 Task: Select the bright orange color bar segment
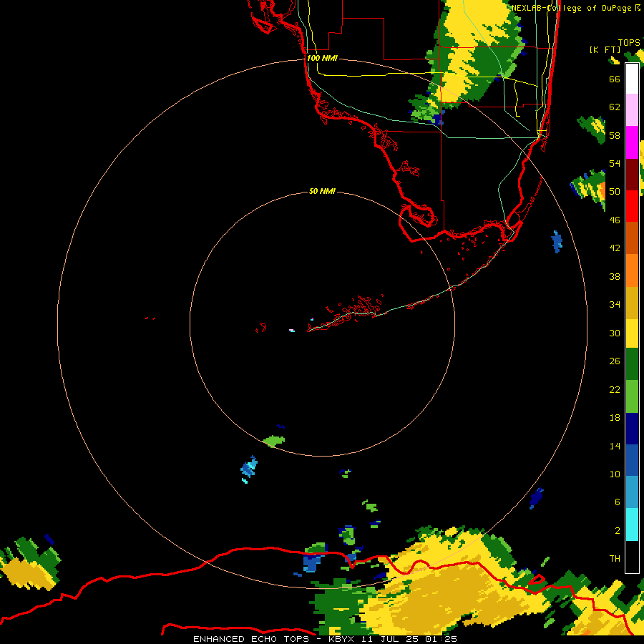coord(632,270)
